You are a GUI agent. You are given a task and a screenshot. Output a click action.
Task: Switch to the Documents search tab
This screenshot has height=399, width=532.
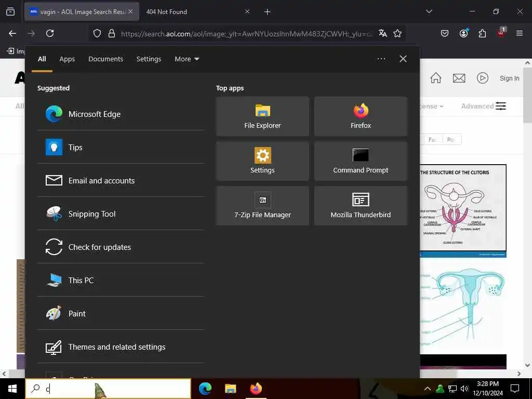105,59
